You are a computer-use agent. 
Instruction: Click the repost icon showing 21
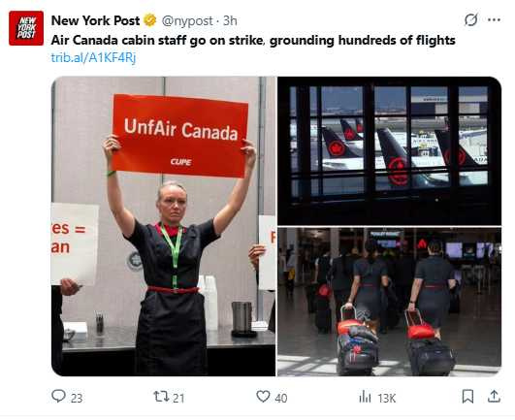pos(161,397)
